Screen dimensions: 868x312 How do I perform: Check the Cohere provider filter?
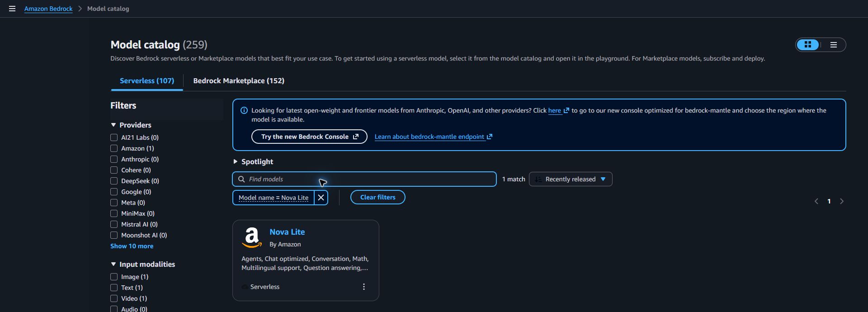click(114, 170)
